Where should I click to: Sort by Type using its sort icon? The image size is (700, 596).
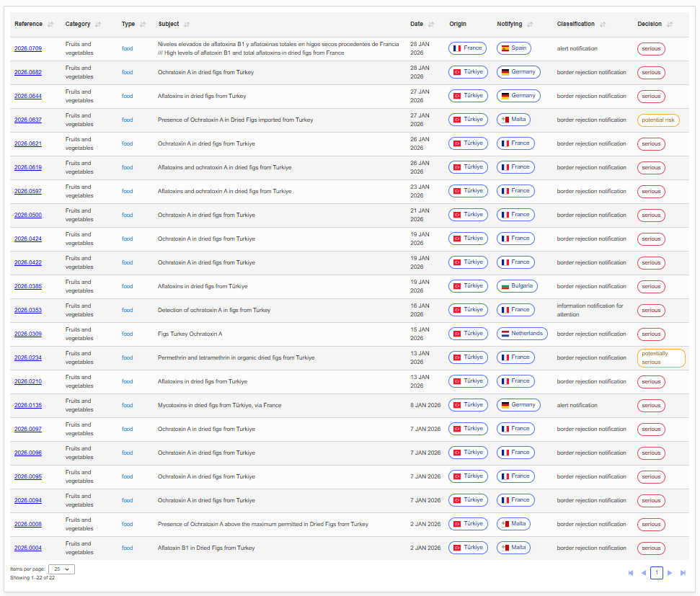click(143, 25)
